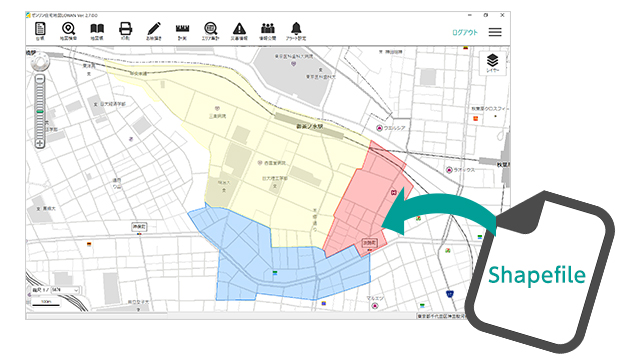
Task: Open the disaster info warning icon
Action: point(239,31)
